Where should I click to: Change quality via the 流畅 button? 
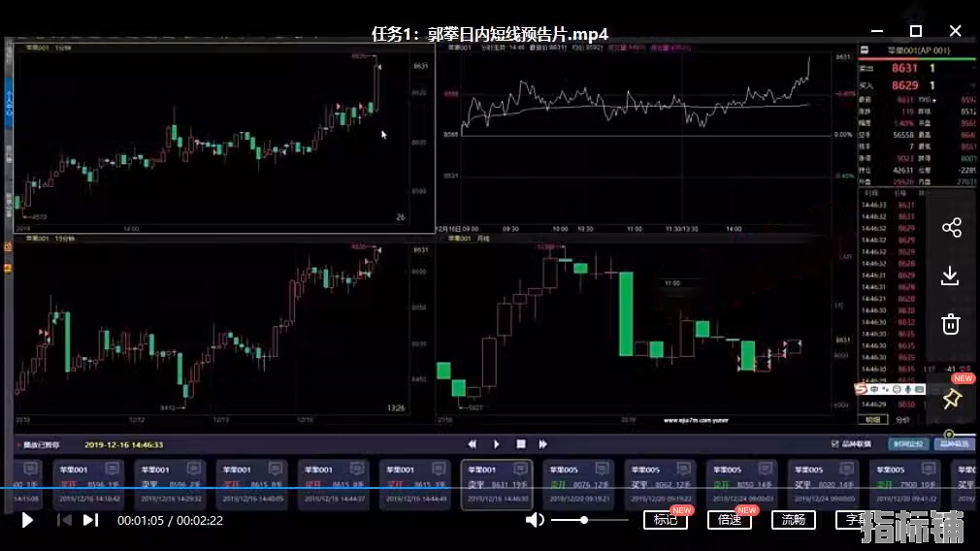pos(794,520)
